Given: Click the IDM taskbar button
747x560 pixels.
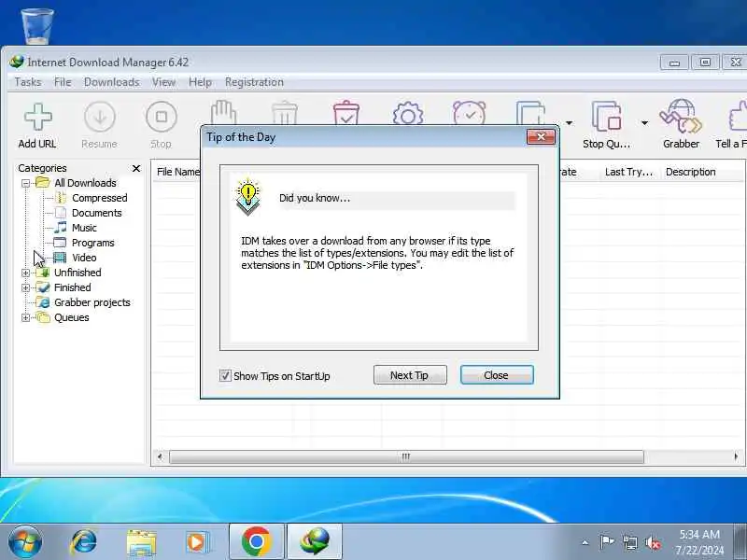Looking at the screenshot, I should point(315,542).
